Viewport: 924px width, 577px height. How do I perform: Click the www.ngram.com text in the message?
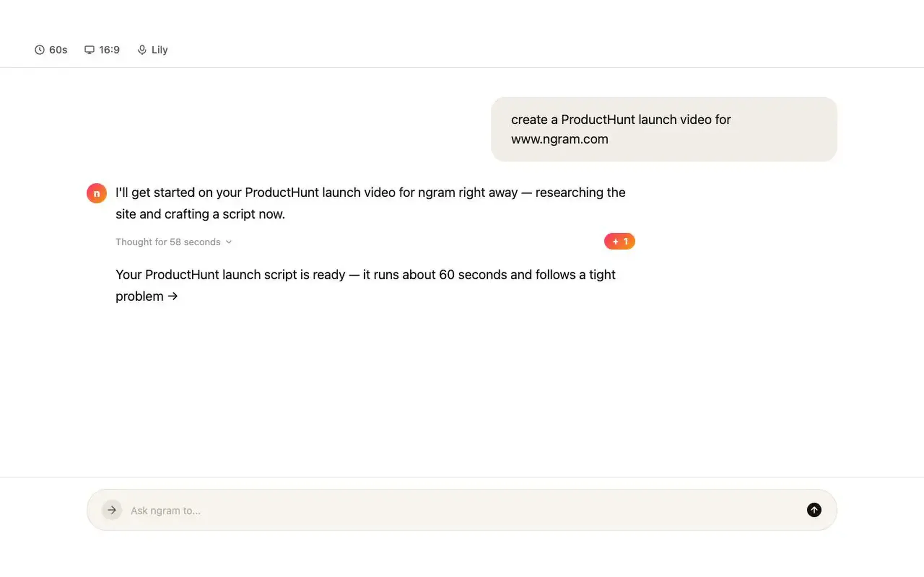[x=560, y=139]
